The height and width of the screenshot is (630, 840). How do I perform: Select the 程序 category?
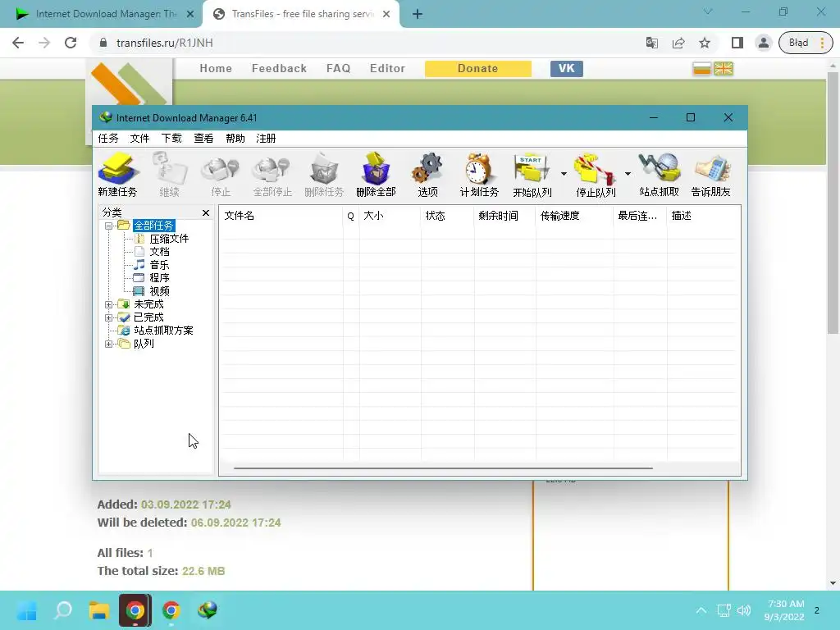(159, 278)
